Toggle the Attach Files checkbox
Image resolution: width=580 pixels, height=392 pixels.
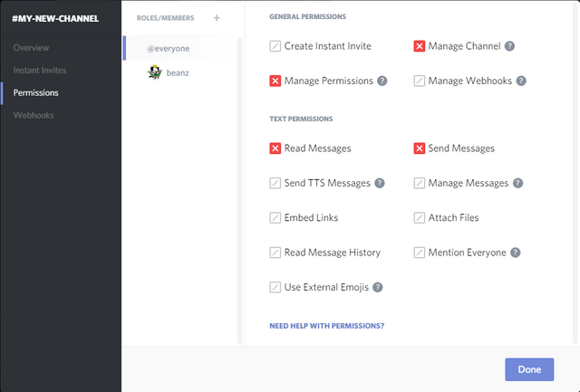(x=419, y=218)
